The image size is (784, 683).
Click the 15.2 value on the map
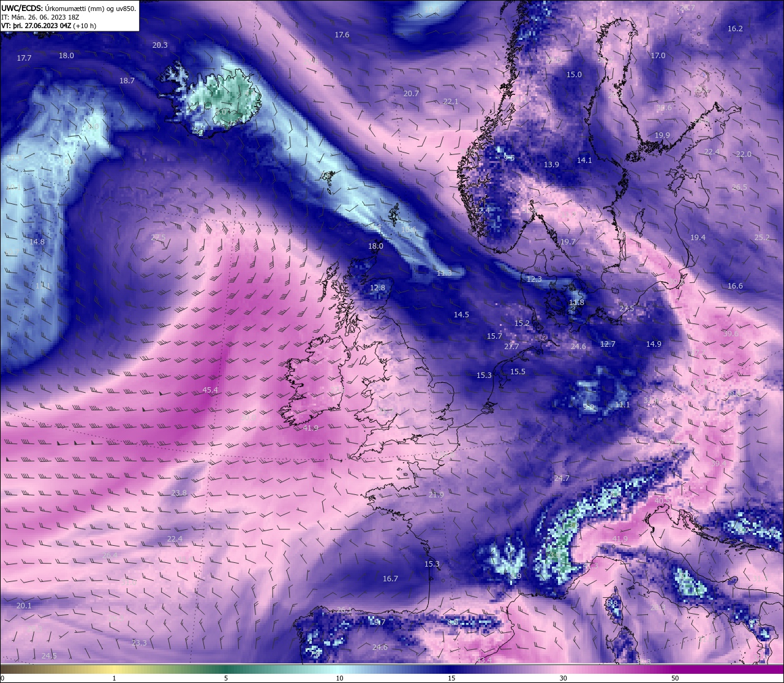click(x=522, y=323)
